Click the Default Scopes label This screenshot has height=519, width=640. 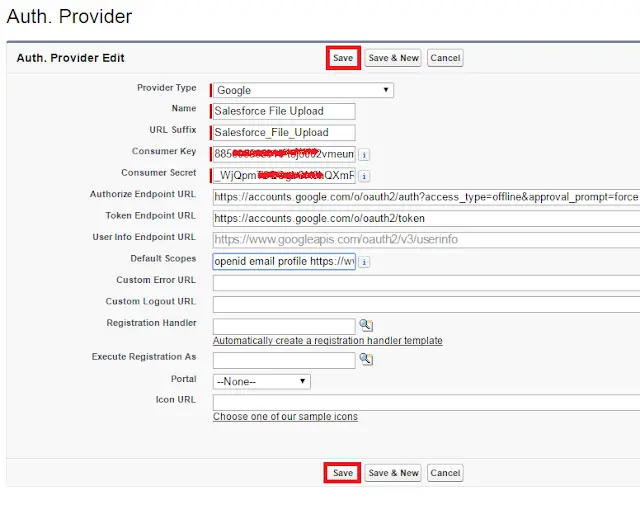coord(163,259)
